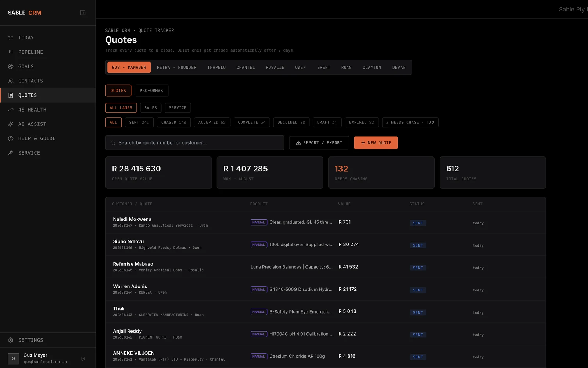Select the Quotes document type

tap(118, 91)
